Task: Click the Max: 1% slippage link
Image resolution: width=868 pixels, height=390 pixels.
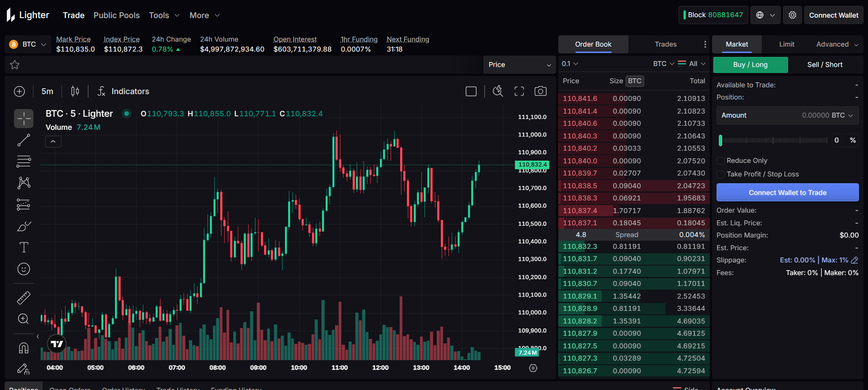Action: pos(835,260)
